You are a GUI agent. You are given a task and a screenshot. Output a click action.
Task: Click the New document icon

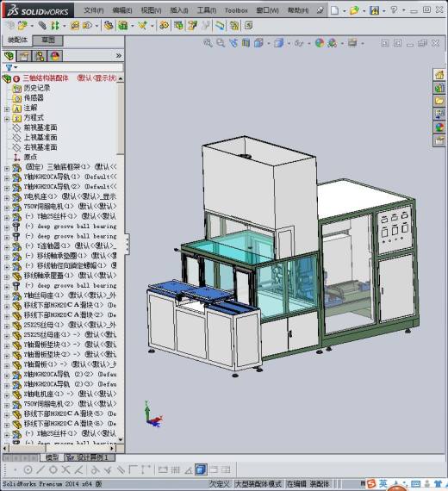334,10
